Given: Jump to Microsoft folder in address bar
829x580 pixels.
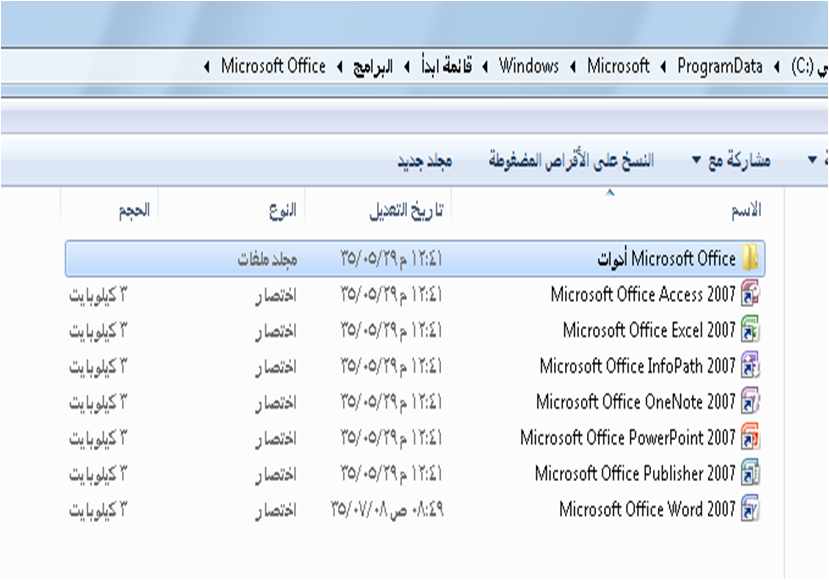Looking at the screenshot, I should (618, 66).
